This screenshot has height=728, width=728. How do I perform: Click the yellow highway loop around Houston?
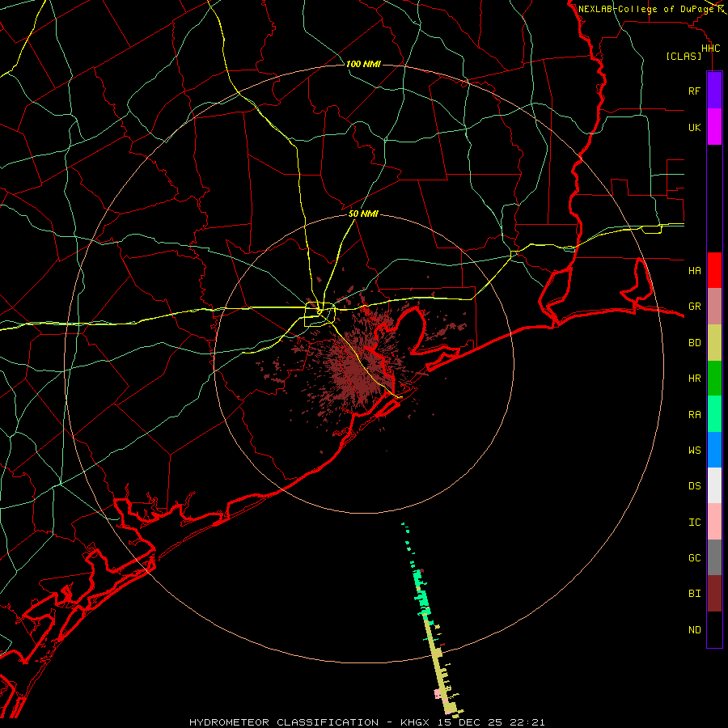click(320, 315)
